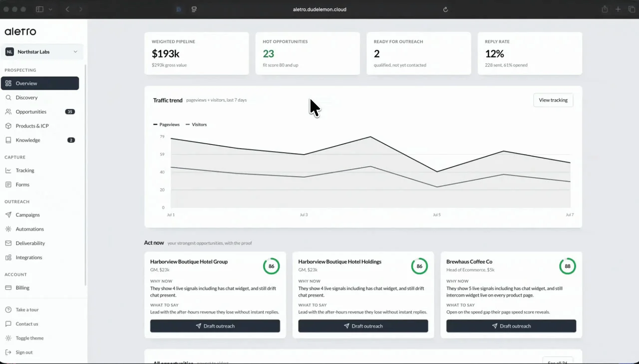Open Products & ICP
This screenshot has height=364, width=639.
coord(40,126)
